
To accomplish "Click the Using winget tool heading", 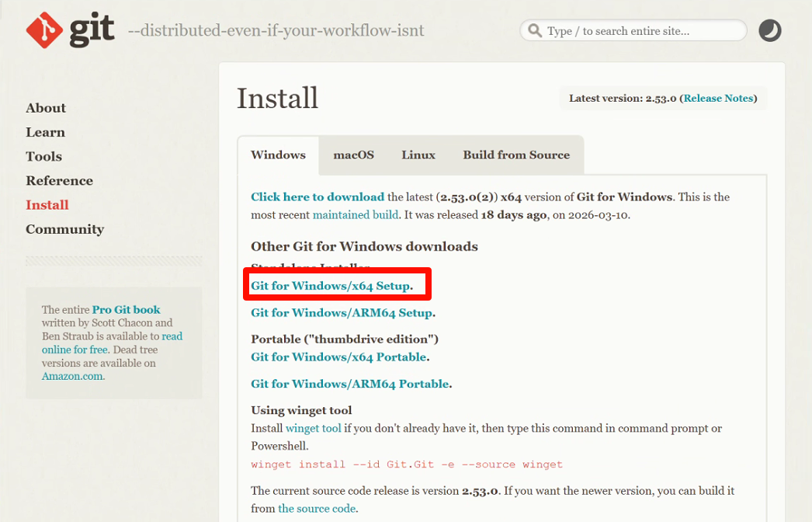I will pos(301,410).
